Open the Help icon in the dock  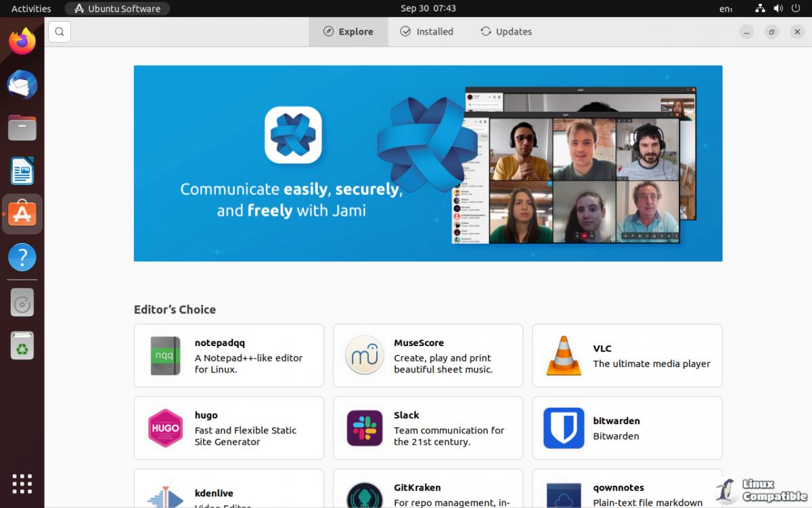22,257
